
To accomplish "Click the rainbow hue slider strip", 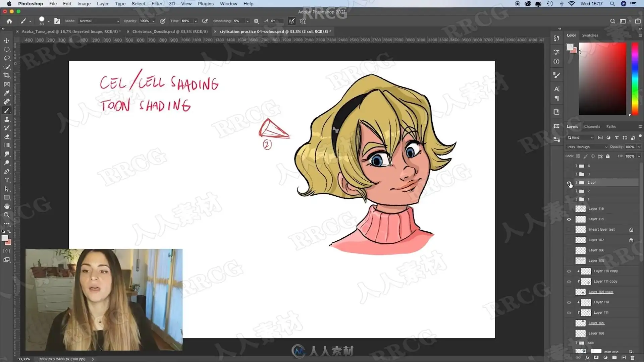I will tap(635, 79).
